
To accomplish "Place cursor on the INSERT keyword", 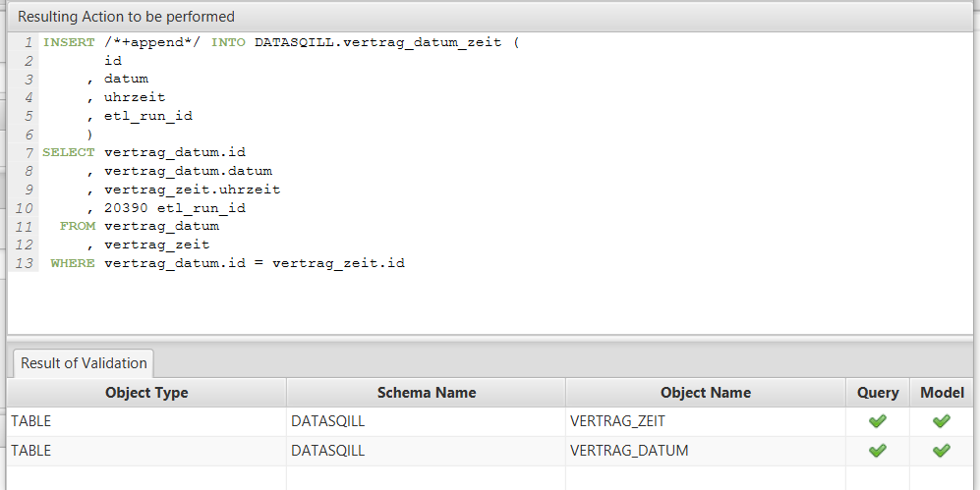I will [x=69, y=42].
